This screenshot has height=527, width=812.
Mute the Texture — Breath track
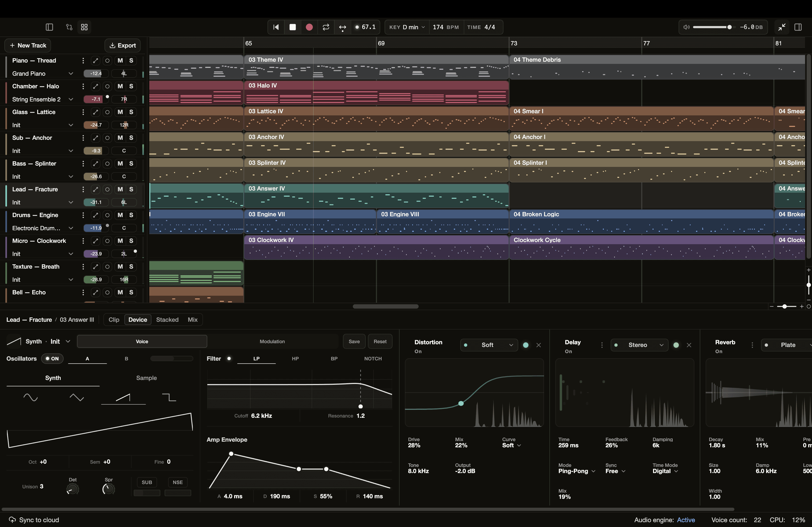[120, 266]
